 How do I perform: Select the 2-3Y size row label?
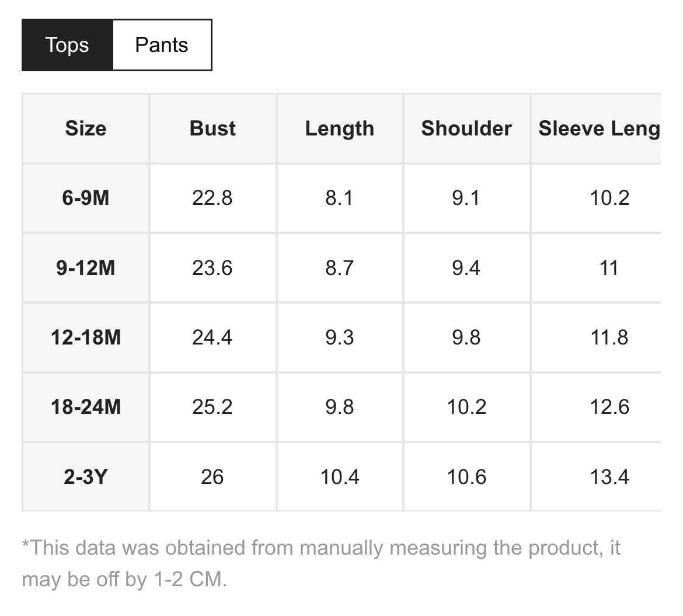click(x=86, y=477)
